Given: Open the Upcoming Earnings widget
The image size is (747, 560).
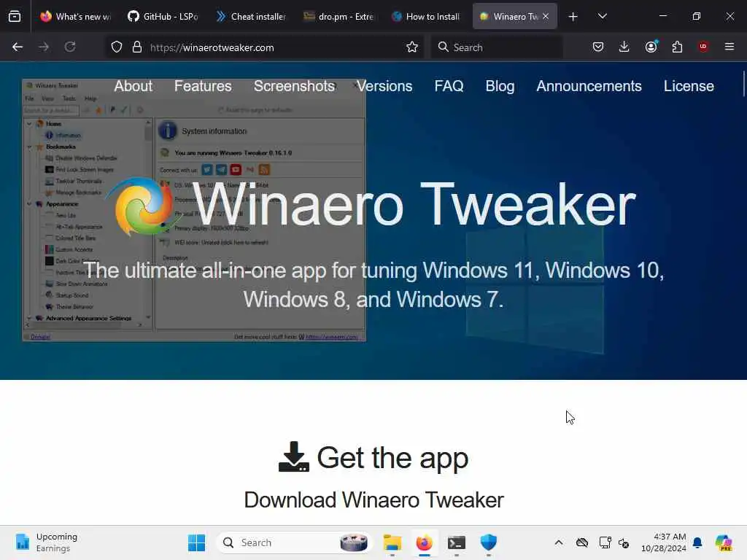Looking at the screenshot, I should [x=46, y=542].
